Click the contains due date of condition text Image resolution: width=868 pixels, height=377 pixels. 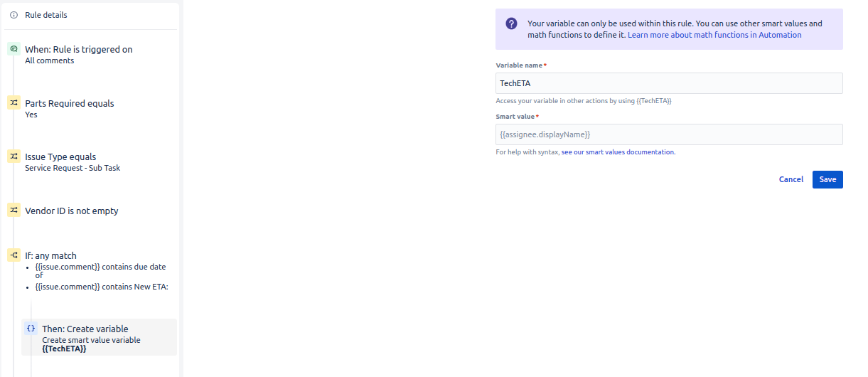pos(100,271)
